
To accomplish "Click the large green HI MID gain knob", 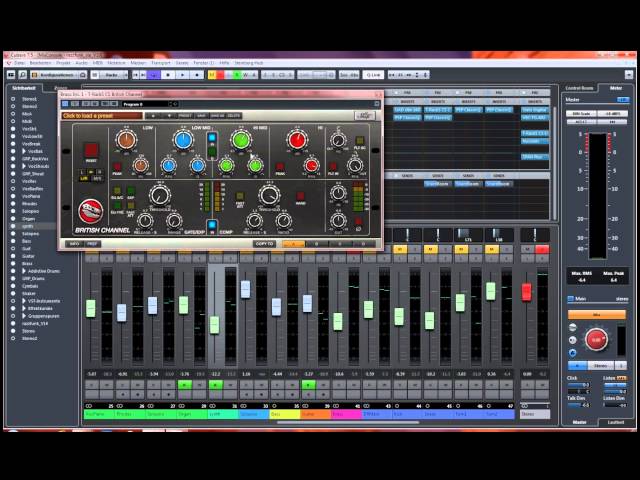I will (240, 140).
